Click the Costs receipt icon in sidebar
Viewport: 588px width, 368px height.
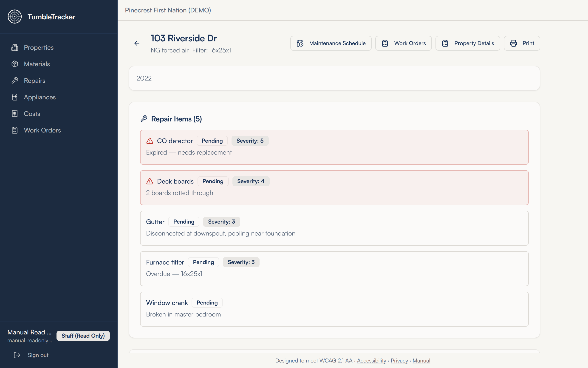14,114
